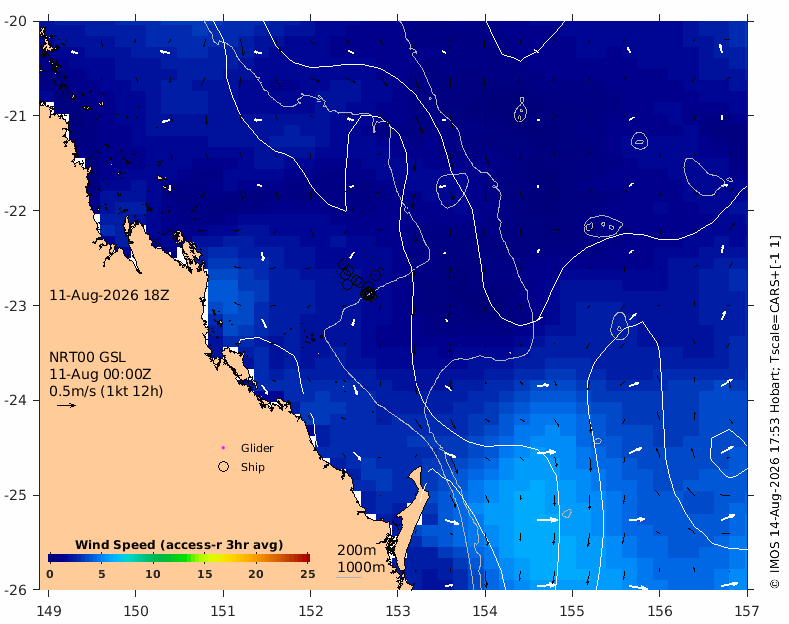Click the magenta Glider legend dot
789x624 pixels.
click(x=223, y=448)
